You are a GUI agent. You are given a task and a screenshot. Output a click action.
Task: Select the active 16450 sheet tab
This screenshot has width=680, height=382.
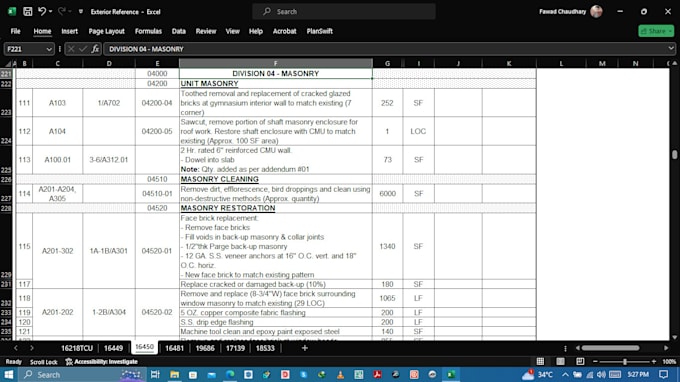coord(144,347)
